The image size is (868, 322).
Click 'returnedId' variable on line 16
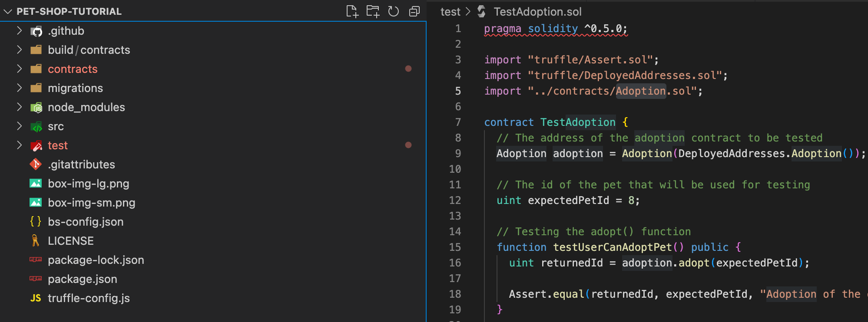[x=572, y=263]
